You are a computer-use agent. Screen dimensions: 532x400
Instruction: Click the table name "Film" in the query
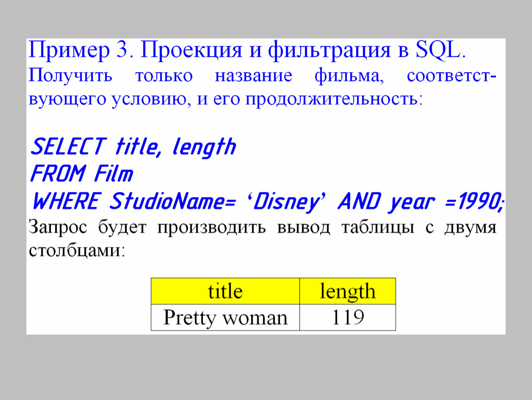tap(113, 175)
